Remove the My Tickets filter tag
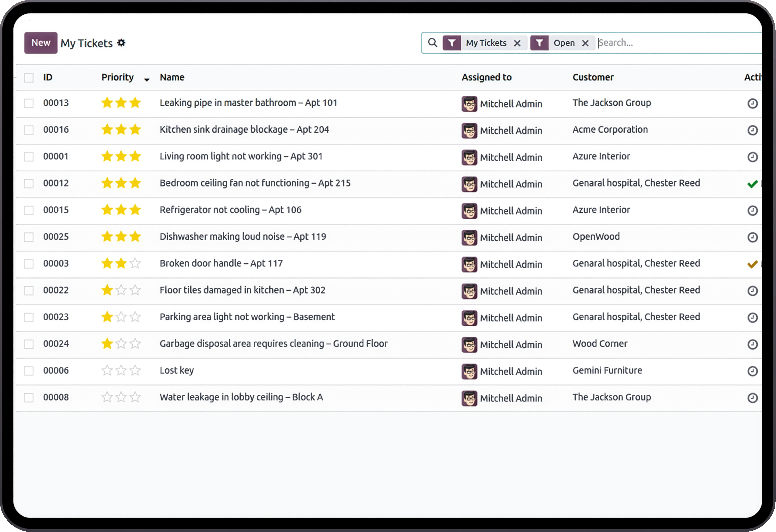 coord(517,43)
